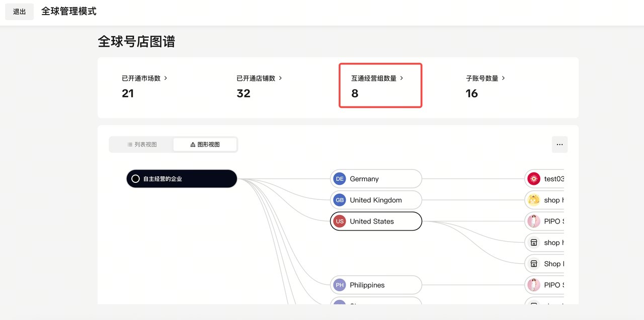Click the storefront icon of the first 'shop' node under United States
Image resolution: width=644 pixels, height=320 pixels.
tap(533, 243)
